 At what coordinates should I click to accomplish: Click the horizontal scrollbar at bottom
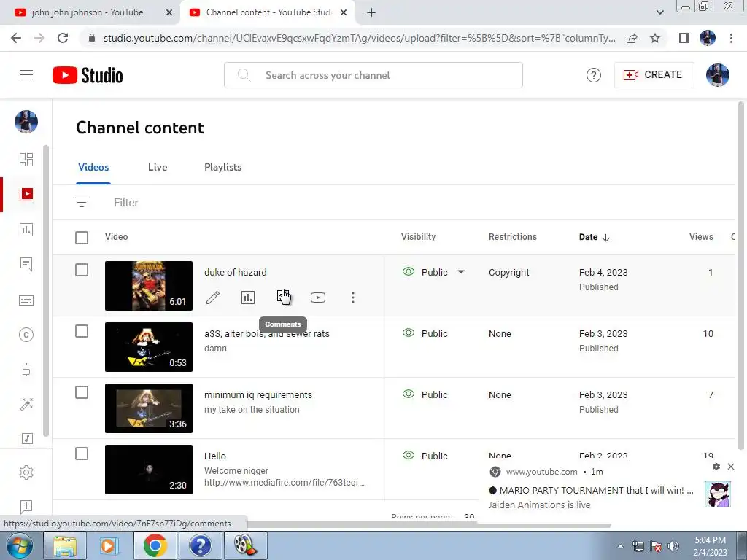coord(429,525)
